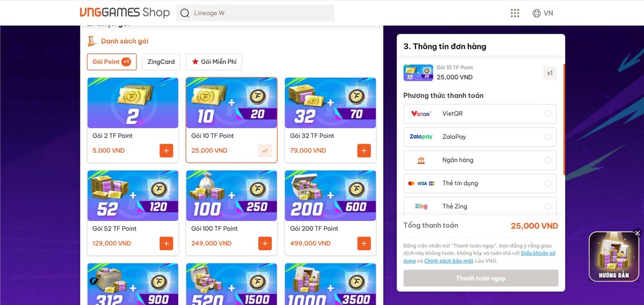This screenshot has height=305, width=644.
Task: Select the ZaloPay radio button
Action: coord(548,137)
